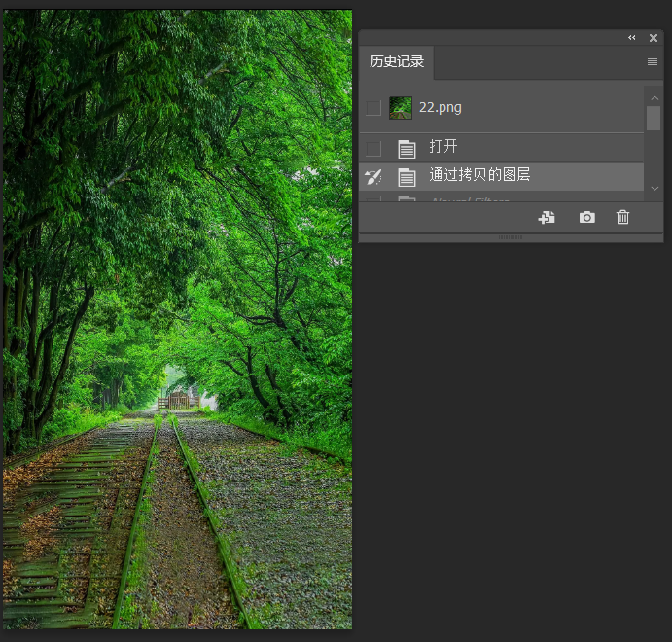Close the History panel
The height and width of the screenshot is (642, 672).
654,38
